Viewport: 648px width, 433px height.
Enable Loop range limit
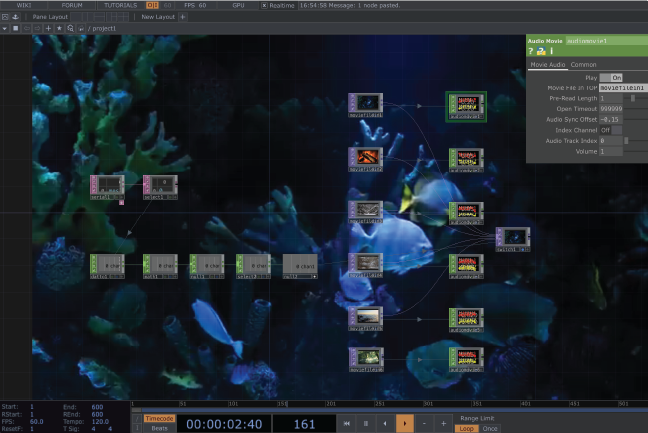(x=466, y=429)
